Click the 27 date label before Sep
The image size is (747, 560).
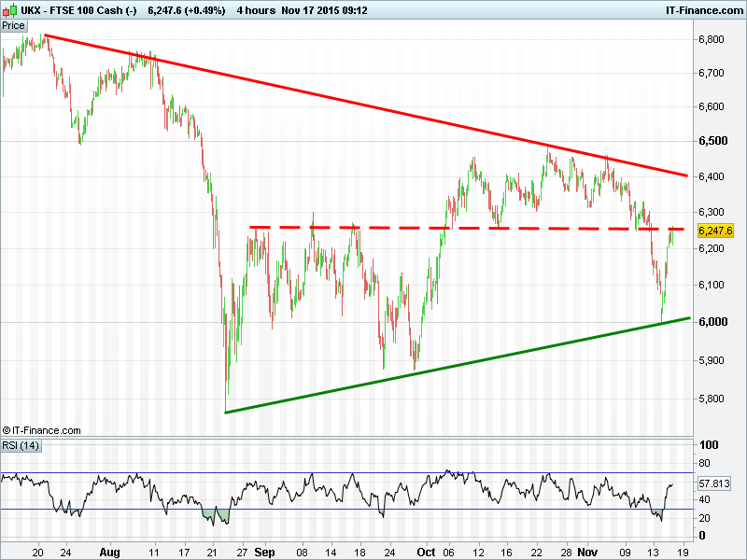point(242,553)
